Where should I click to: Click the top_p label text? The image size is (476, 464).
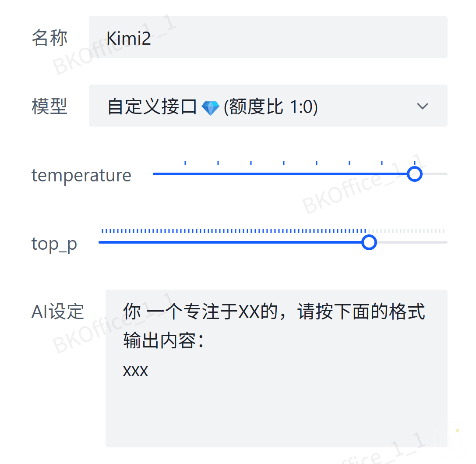(x=54, y=244)
